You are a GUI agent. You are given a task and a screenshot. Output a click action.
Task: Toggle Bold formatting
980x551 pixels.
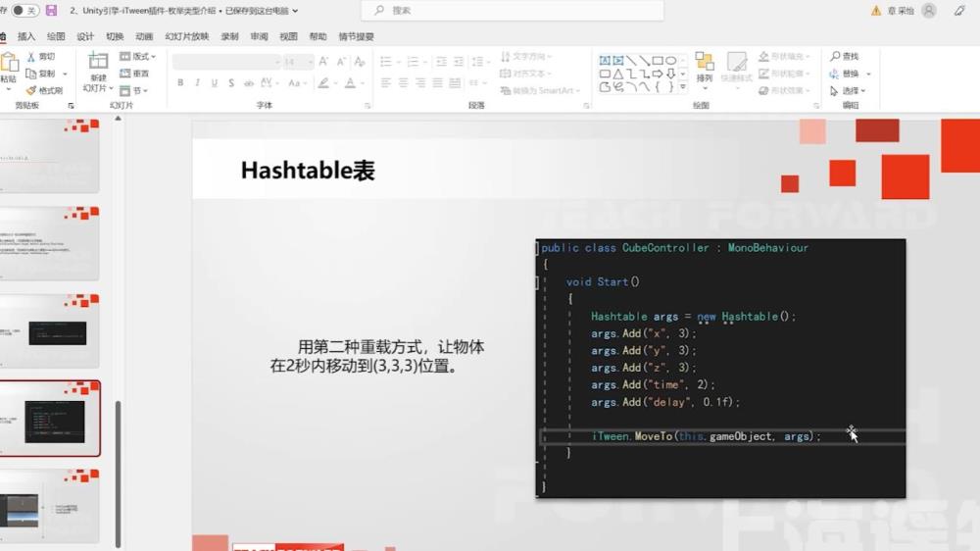pos(180,82)
